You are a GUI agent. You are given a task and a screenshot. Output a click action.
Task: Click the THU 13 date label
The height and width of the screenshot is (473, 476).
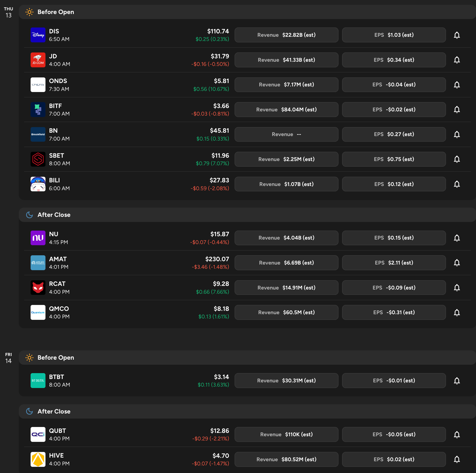pos(8,13)
